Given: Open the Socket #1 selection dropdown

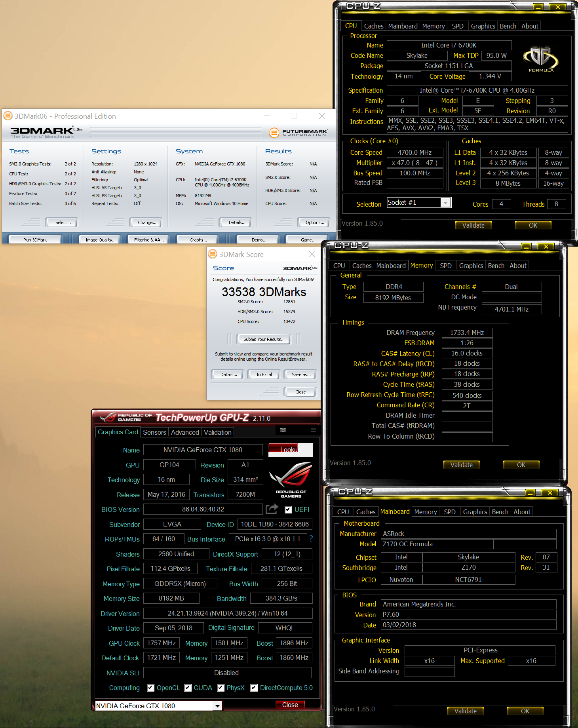Looking at the screenshot, I should click(446, 203).
